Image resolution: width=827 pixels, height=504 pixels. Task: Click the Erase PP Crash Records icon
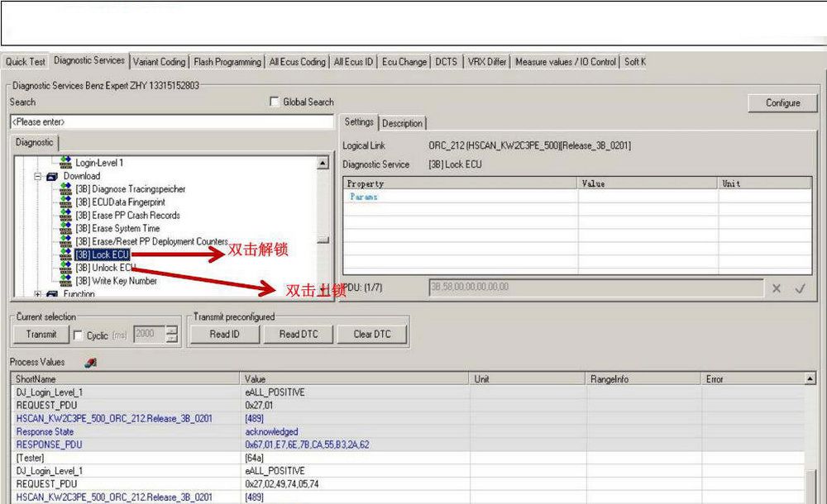(x=66, y=216)
